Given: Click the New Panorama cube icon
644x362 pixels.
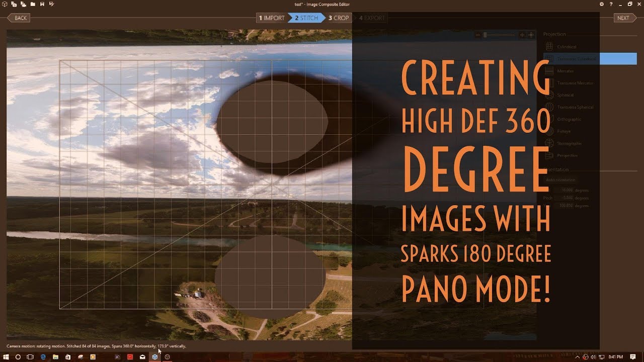Looking at the screenshot, I should pos(4,4).
